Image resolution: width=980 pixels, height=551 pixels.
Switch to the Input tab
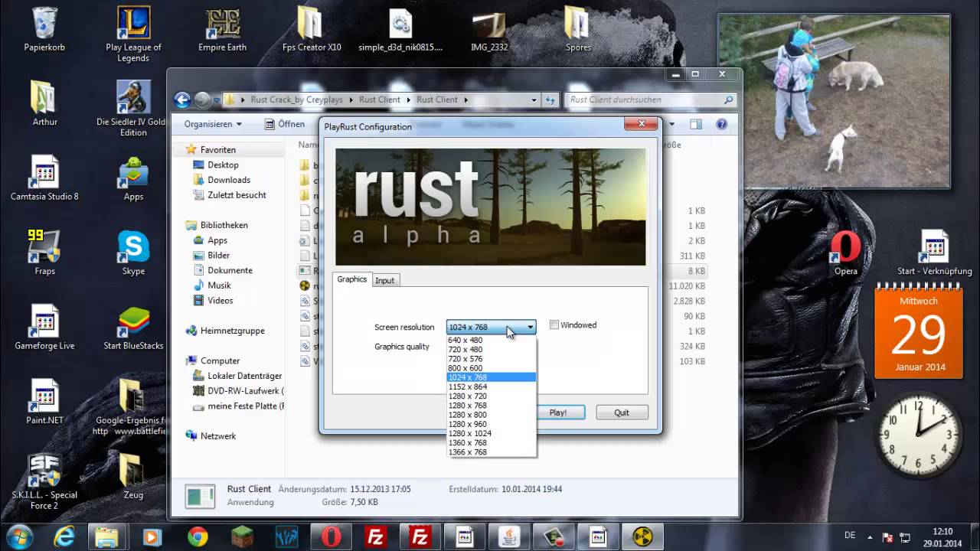pos(384,281)
